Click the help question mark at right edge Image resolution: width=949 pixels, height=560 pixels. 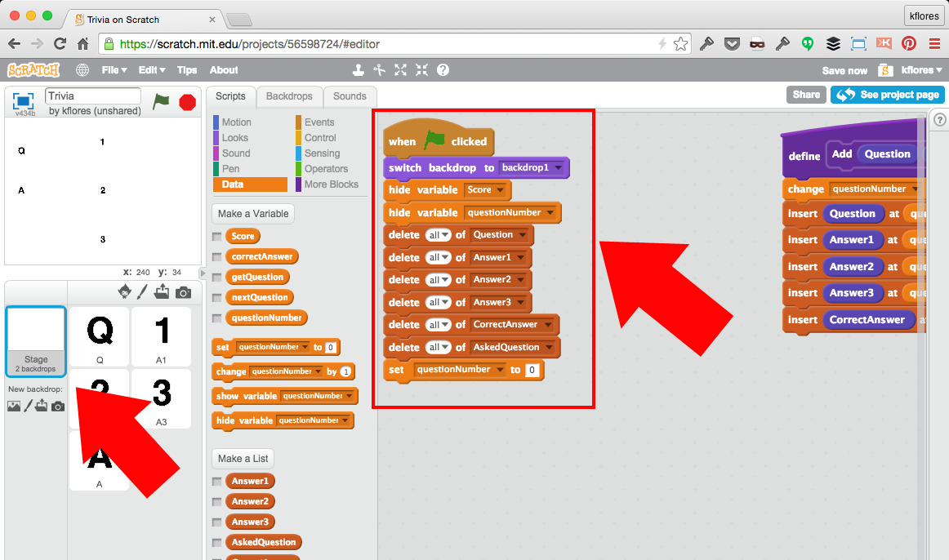point(939,120)
